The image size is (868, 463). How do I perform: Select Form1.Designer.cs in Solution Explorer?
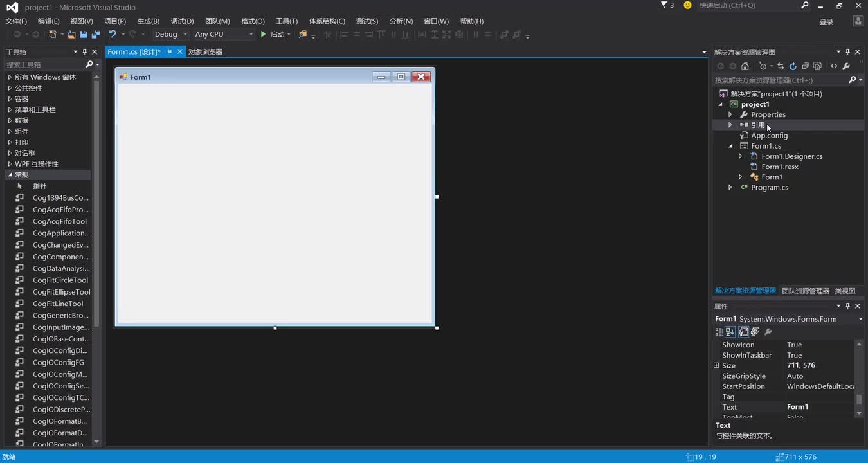pyautogui.click(x=791, y=156)
